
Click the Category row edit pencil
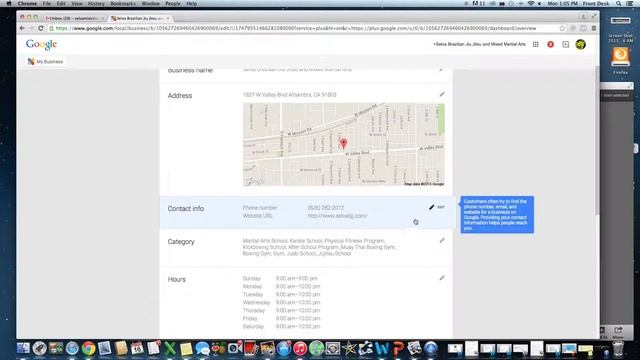[442, 240]
